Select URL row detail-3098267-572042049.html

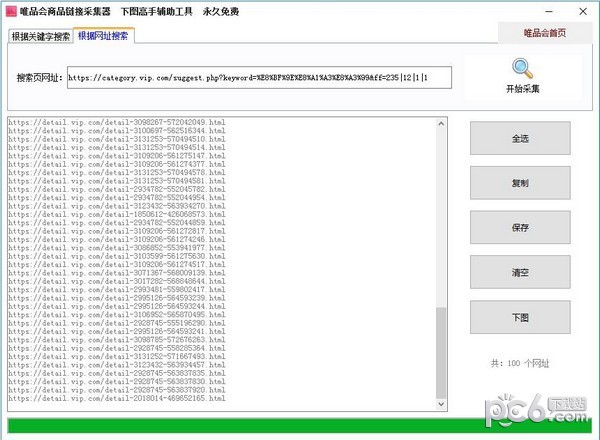click(117, 122)
